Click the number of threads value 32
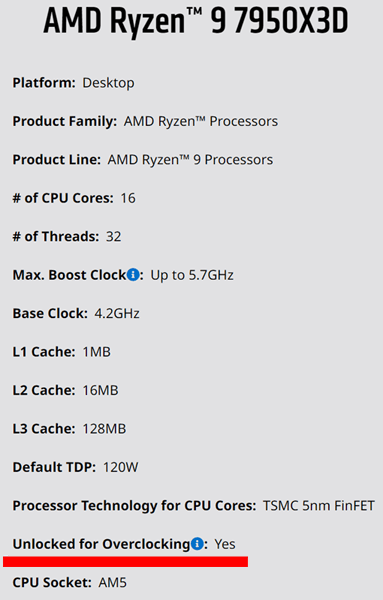The image size is (383, 600). point(113,236)
